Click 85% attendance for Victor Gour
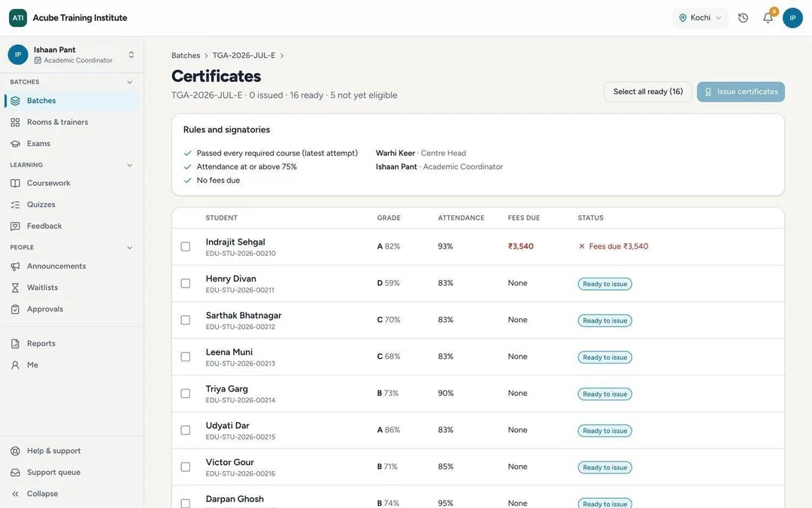The width and height of the screenshot is (812, 508). click(x=445, y=467)
